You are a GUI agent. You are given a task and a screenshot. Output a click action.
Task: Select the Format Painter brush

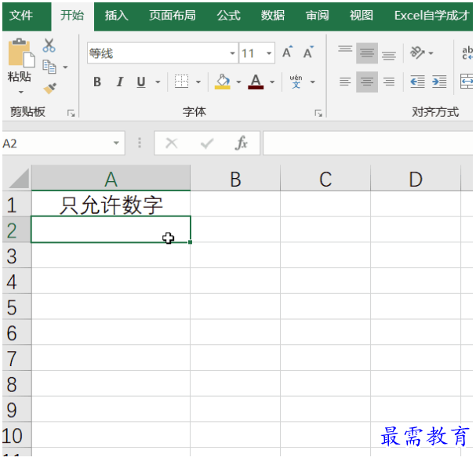click(49, 89)
